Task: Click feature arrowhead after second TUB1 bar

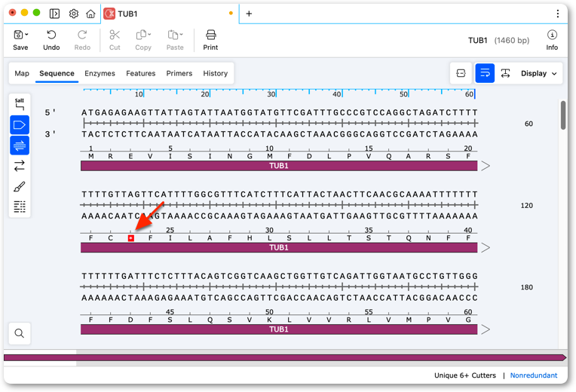Action: pyautogui.click(x=486, y=247)
